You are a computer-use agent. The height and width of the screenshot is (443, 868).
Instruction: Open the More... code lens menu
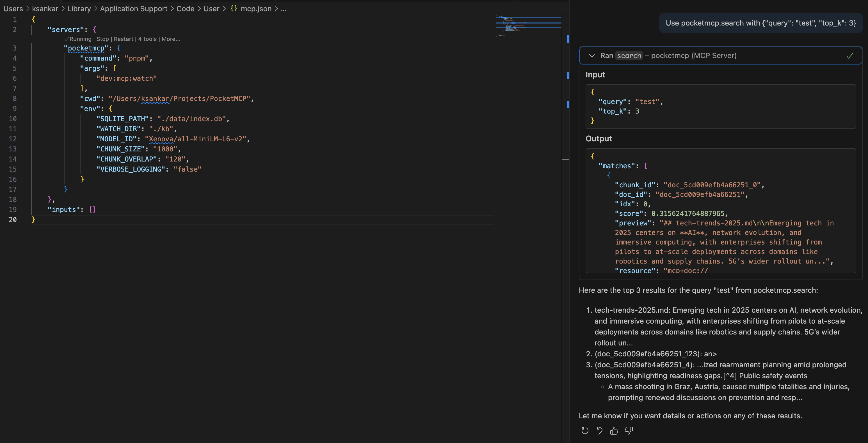(x=171, y=39)
